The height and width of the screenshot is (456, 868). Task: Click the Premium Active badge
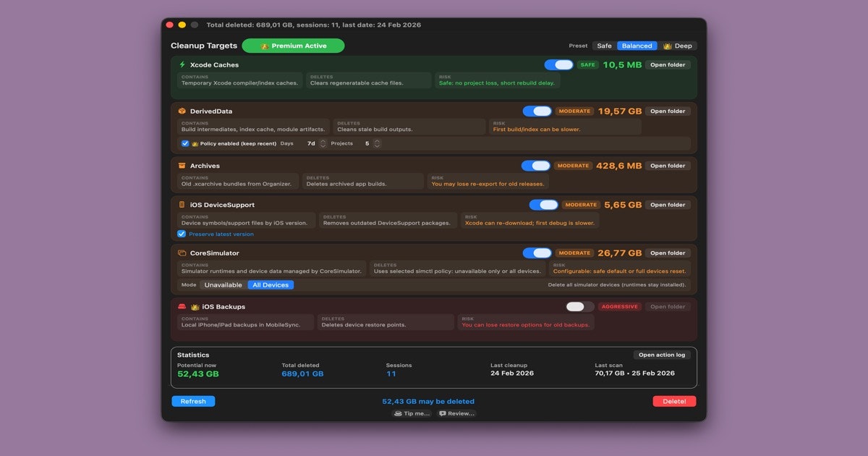pyautogui.click(x=293, y=45)
